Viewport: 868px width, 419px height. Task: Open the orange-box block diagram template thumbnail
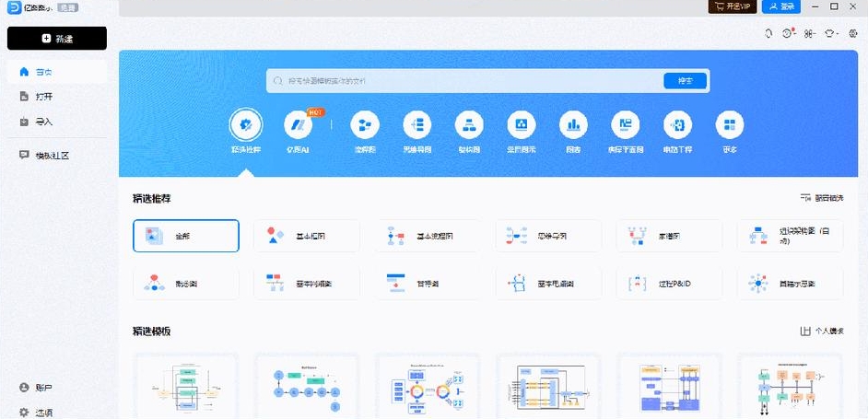click(791, 387)
